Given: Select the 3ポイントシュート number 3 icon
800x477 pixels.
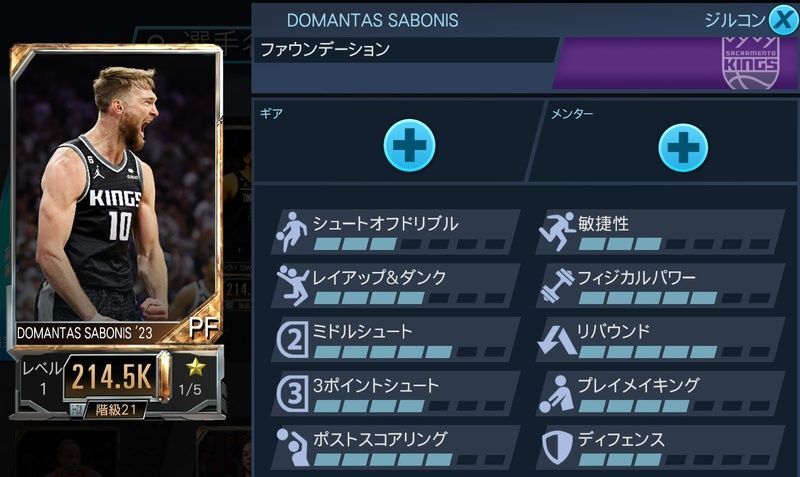Looking at the screenshot, I should [293, 393].
